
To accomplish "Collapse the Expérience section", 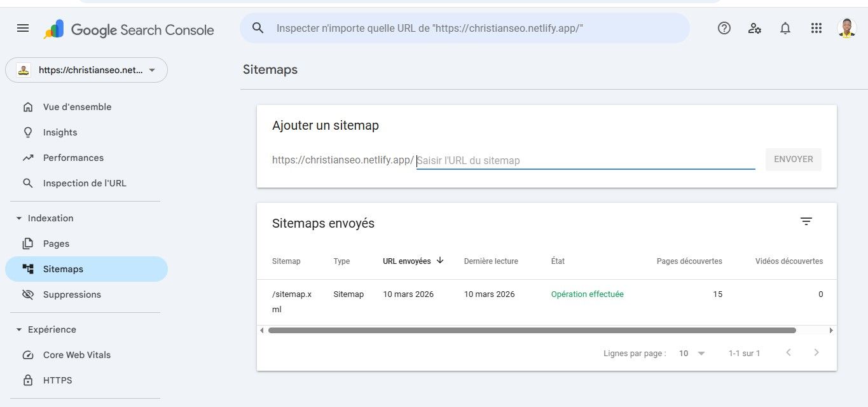I will [x=19, y=329].
